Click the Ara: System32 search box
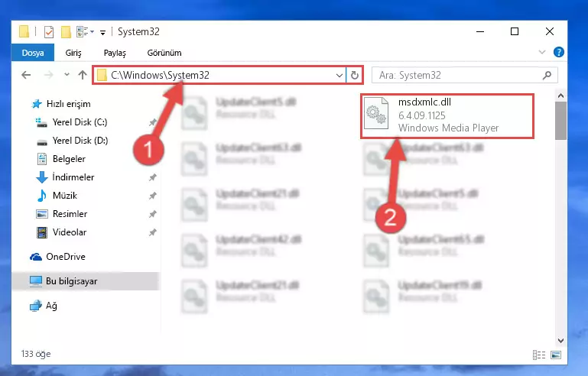 pos(464,76)
